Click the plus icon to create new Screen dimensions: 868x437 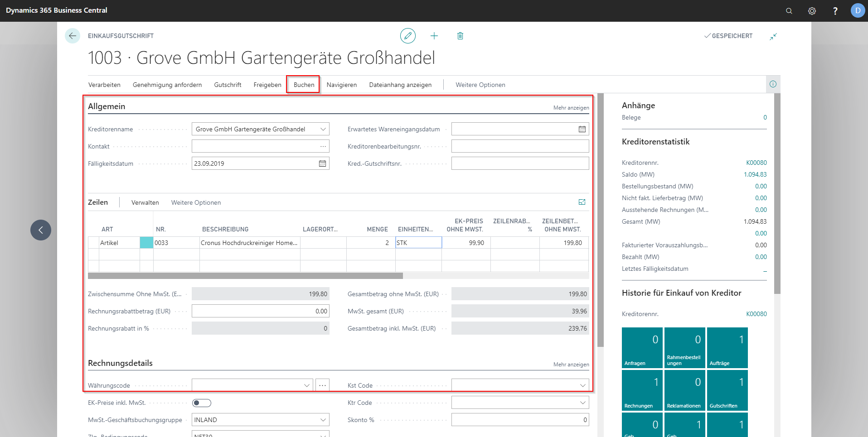(434, 36)
